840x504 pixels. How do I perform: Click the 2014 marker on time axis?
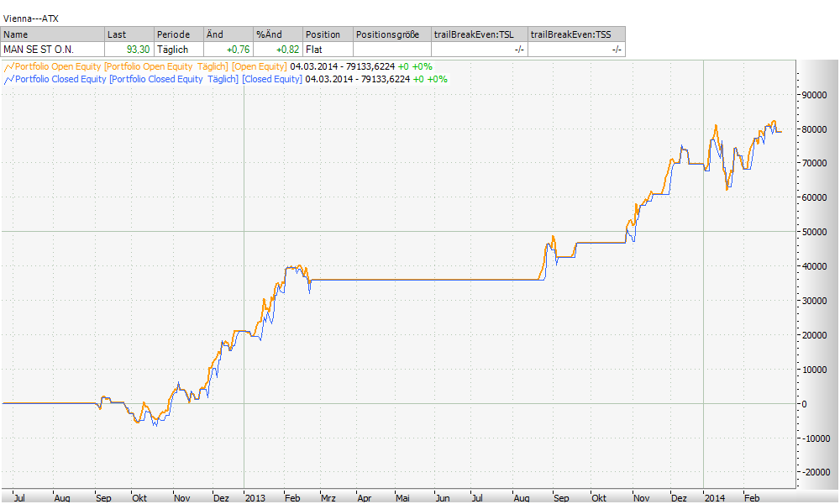715,497
